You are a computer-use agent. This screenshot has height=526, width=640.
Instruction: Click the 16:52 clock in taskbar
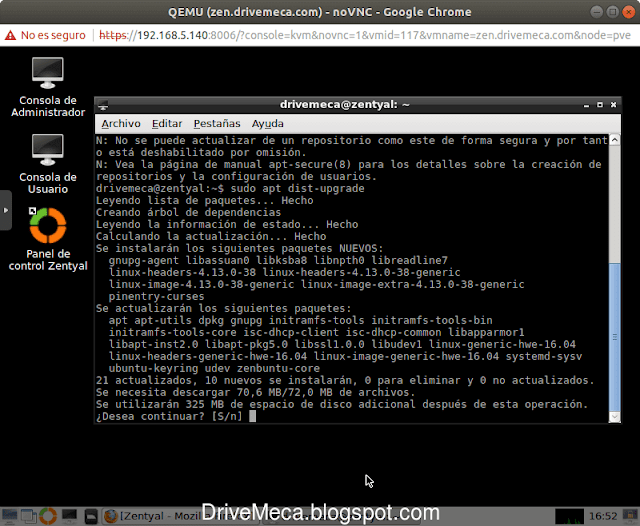point(602,516)
